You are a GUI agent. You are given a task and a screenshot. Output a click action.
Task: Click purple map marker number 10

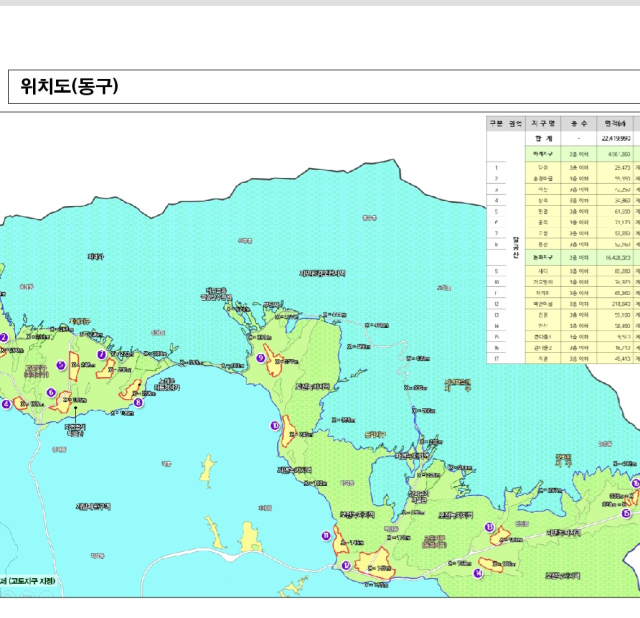click(x=275, y=426)
